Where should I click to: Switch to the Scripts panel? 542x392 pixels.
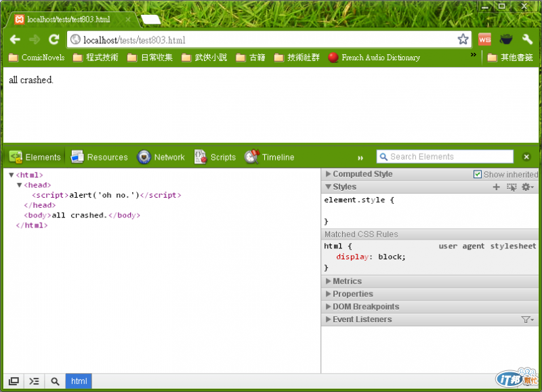[x=215, y=157]
